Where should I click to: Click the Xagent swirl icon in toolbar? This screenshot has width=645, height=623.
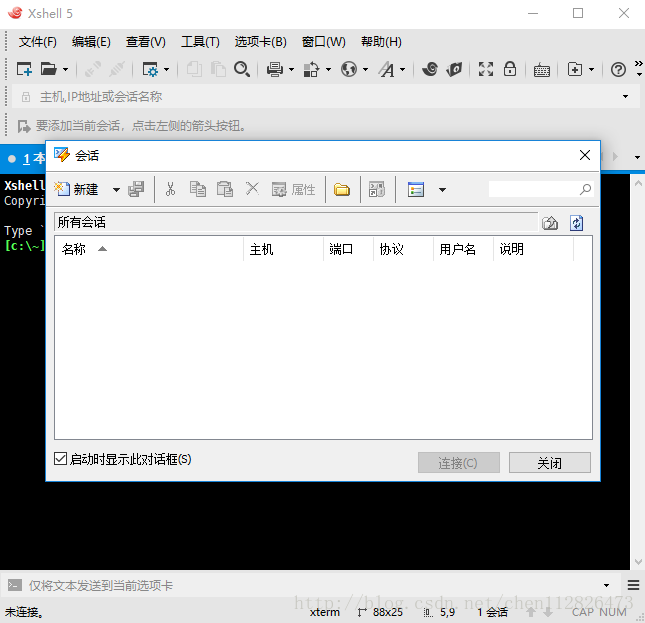[x=430, y=69]
